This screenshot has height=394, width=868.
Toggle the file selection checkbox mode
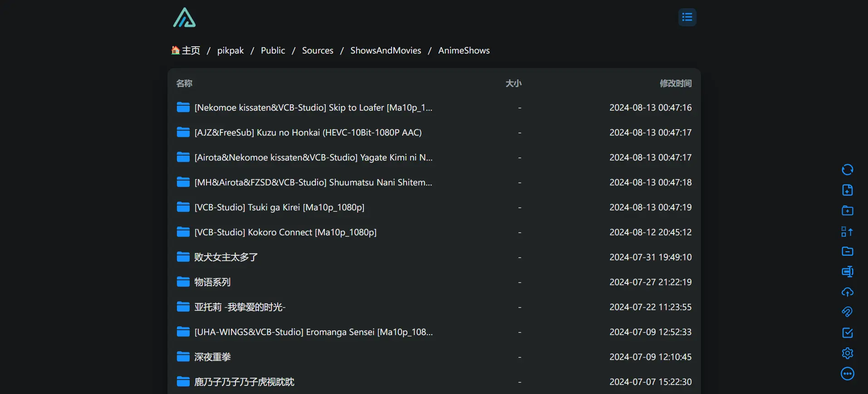[847, 333]
